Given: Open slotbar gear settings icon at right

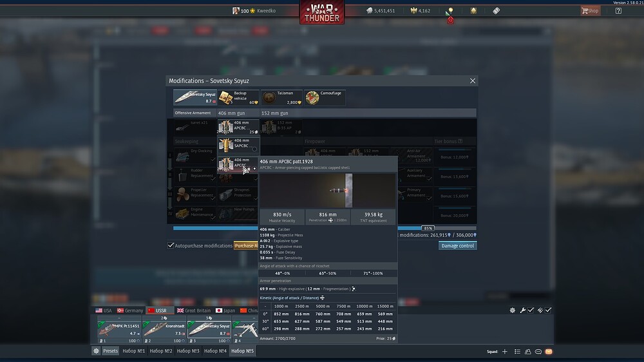Looking at the screenshot, I should [512, 310].
